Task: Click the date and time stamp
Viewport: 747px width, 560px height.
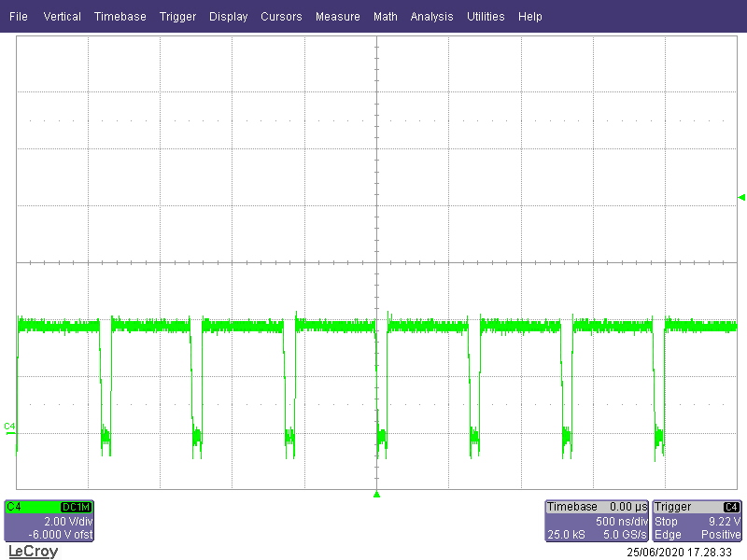Action: tap(680, 553)
